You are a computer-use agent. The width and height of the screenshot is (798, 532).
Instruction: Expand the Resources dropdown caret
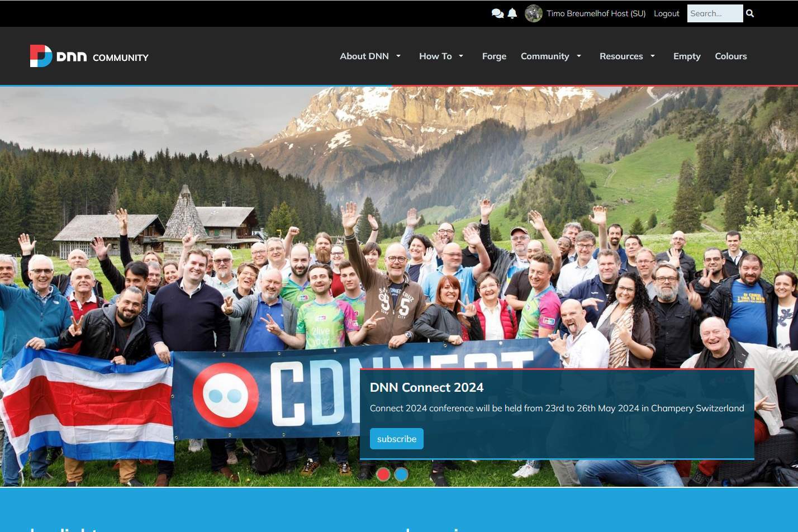coord(653,56)
